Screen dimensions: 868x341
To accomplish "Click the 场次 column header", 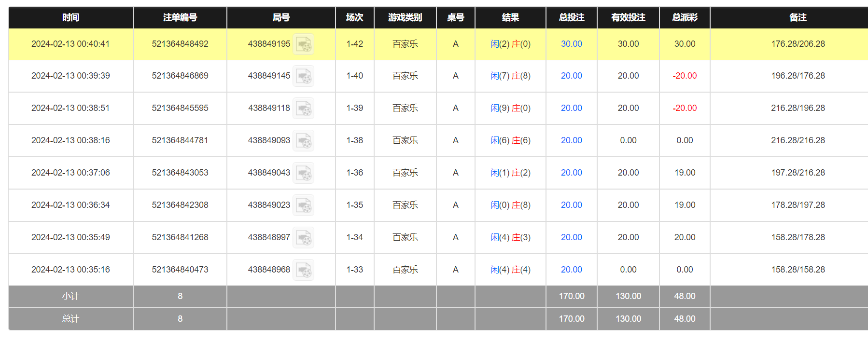I will [x=355, y=17].
